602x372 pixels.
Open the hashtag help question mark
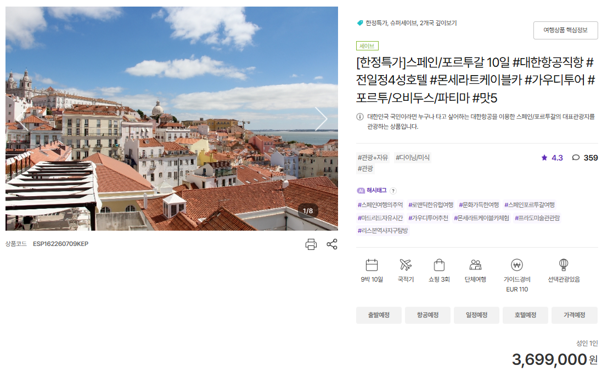[x=393, y=191]
